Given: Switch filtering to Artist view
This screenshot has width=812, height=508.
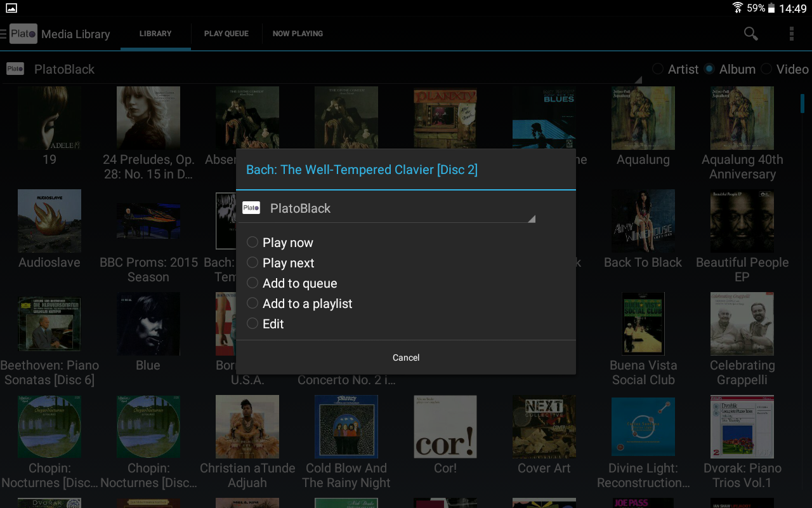Looking at the screenshot, I should click(x=657, y=69).
